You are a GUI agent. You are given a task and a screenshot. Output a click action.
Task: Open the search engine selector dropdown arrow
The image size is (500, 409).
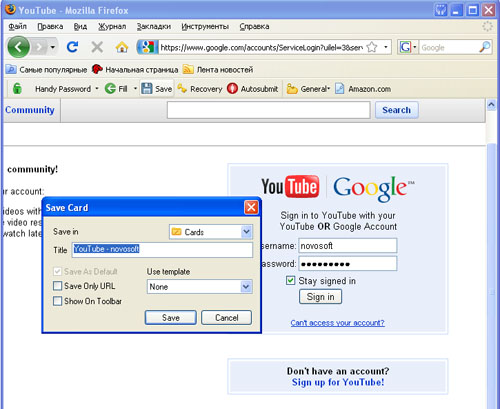click(x=415, y=47)
